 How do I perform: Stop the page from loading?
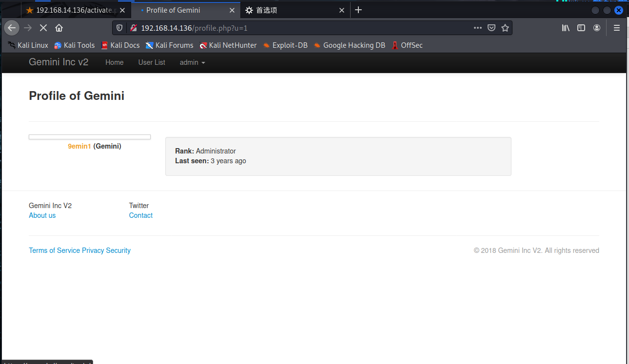[x=43, y=28]
